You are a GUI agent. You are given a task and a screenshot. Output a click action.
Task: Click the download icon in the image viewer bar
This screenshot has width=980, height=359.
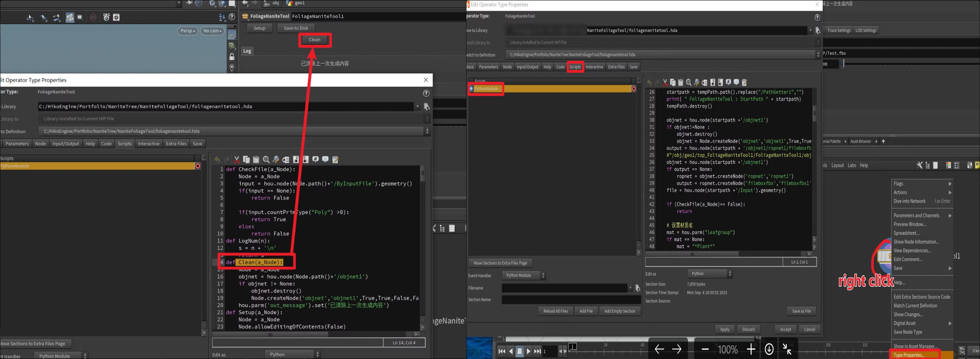click(769, 349)
